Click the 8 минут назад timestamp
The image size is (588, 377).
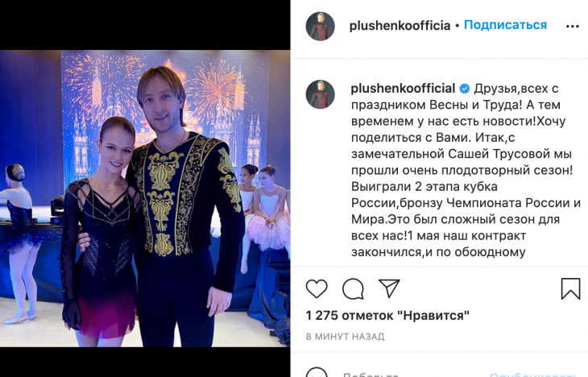pyautogui.click(x=345, y=337)
